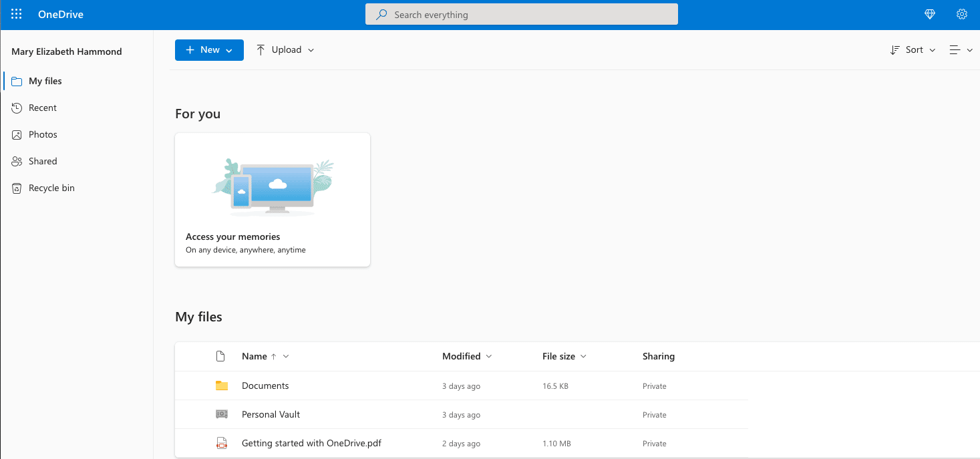Viewport: 980px width, 459px height.
Task: Open the Upload dropdown menu
Action: (309, 49)
